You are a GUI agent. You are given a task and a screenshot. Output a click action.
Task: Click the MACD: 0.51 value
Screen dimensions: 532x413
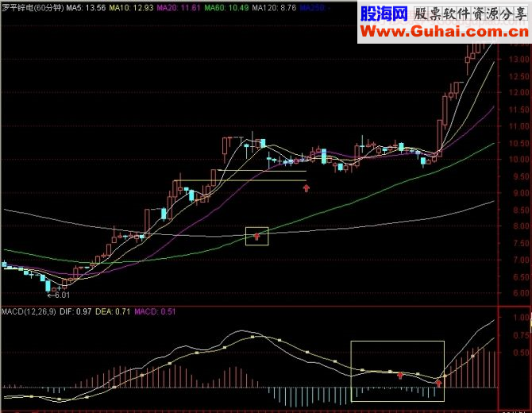click(x=155, y=311)
